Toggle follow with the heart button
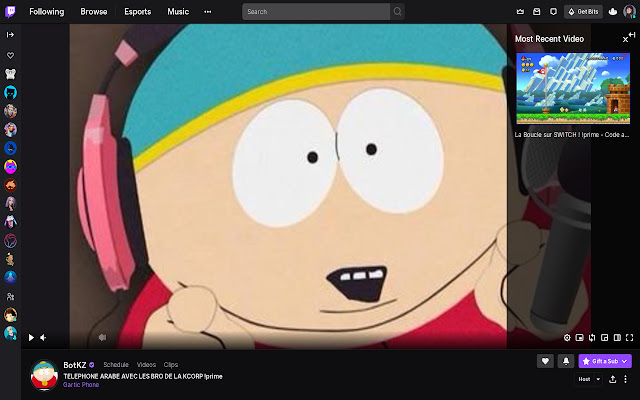 [x=545, y=361]
